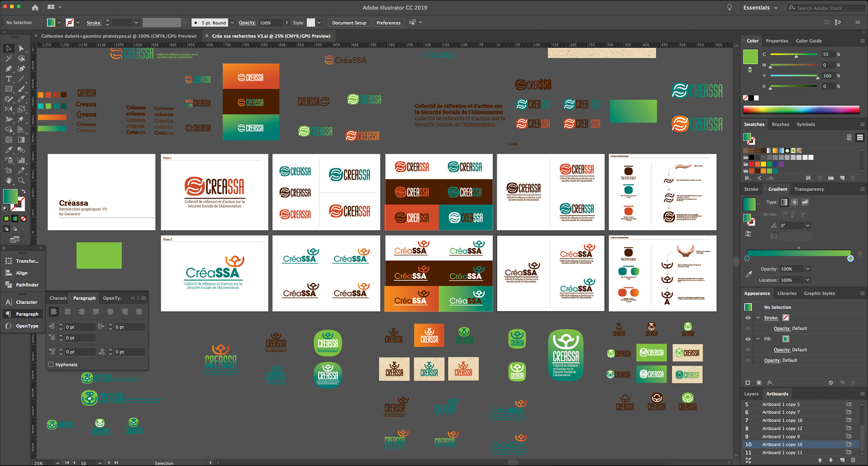
Task: Switch to Layers tab
Action: (x=751, y=394)
